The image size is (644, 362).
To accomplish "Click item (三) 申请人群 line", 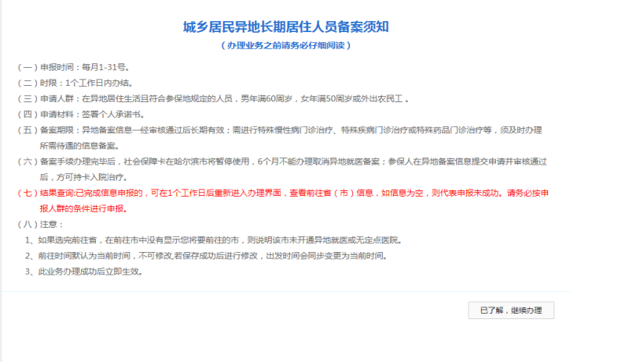I will 213,98.
